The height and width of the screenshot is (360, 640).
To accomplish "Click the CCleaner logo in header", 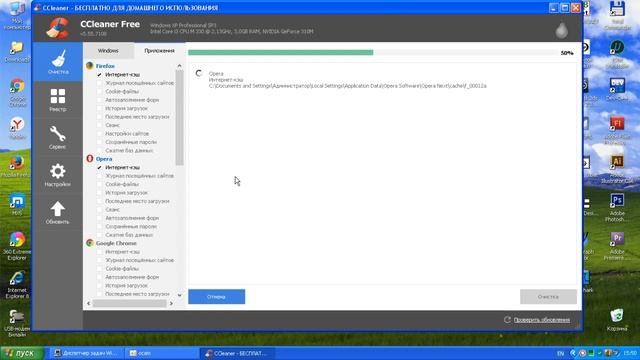I will [x=58, y=28].
